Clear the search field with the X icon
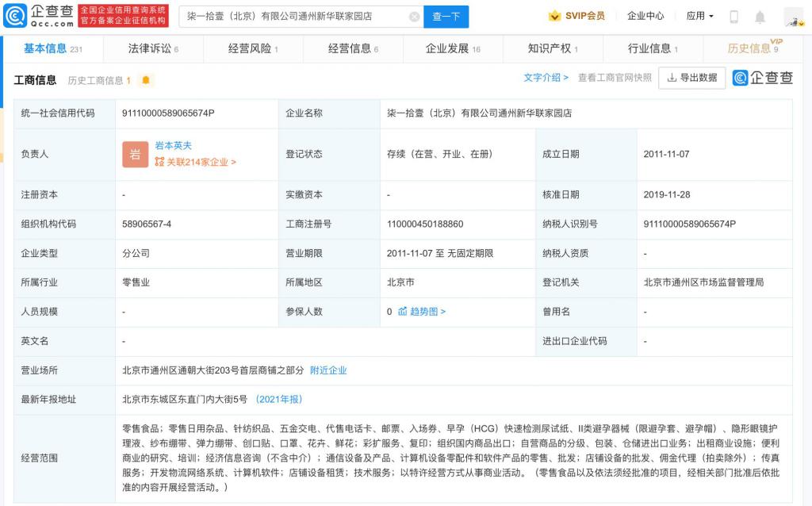 click(415, 17)
